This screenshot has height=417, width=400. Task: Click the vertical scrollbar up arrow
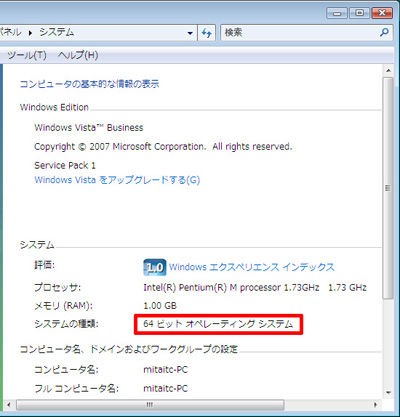point(388,71)
